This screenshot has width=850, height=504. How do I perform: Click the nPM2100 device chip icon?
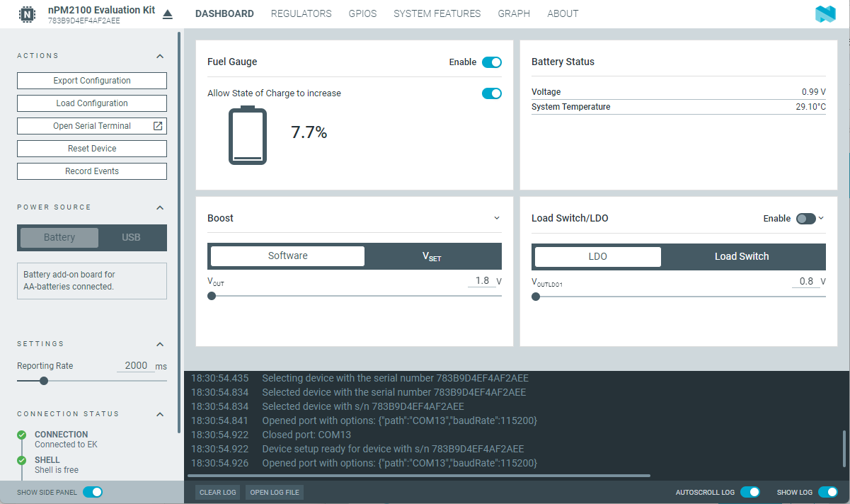click(28, 14)
